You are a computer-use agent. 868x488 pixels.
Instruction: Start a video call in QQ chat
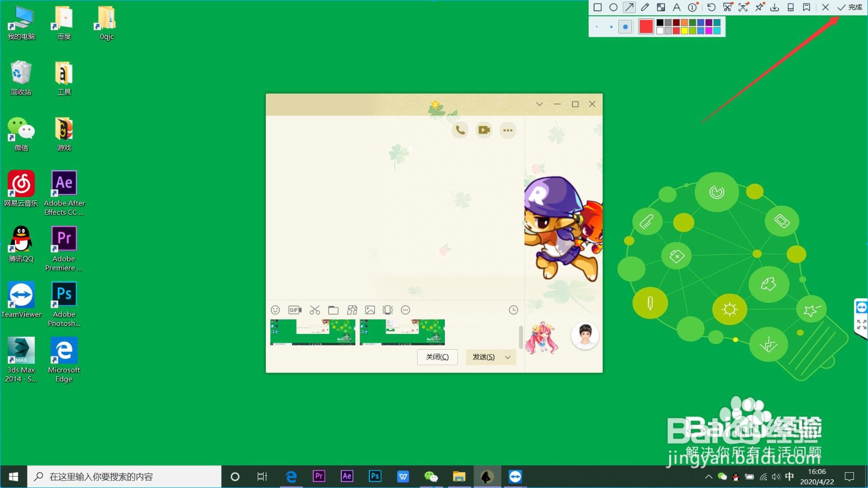point(484,130)
